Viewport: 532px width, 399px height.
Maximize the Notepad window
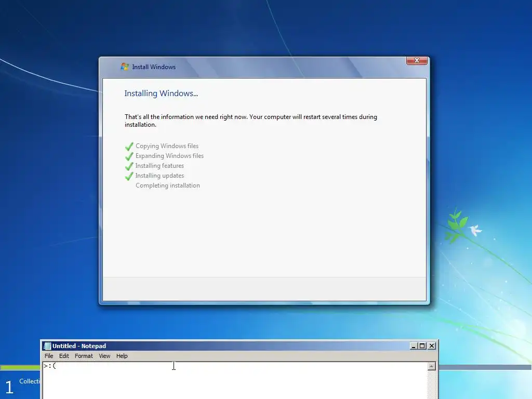(x=422, y=345)
